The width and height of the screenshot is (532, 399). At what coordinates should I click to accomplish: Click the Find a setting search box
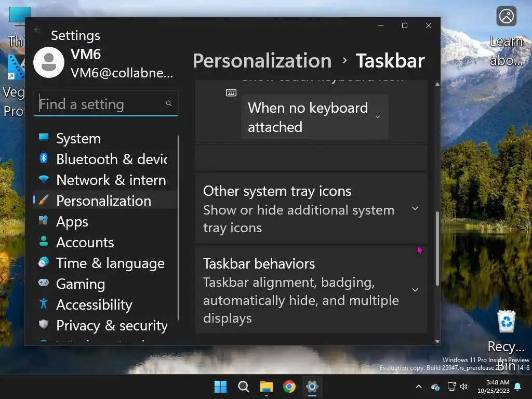tap(106, 103)
